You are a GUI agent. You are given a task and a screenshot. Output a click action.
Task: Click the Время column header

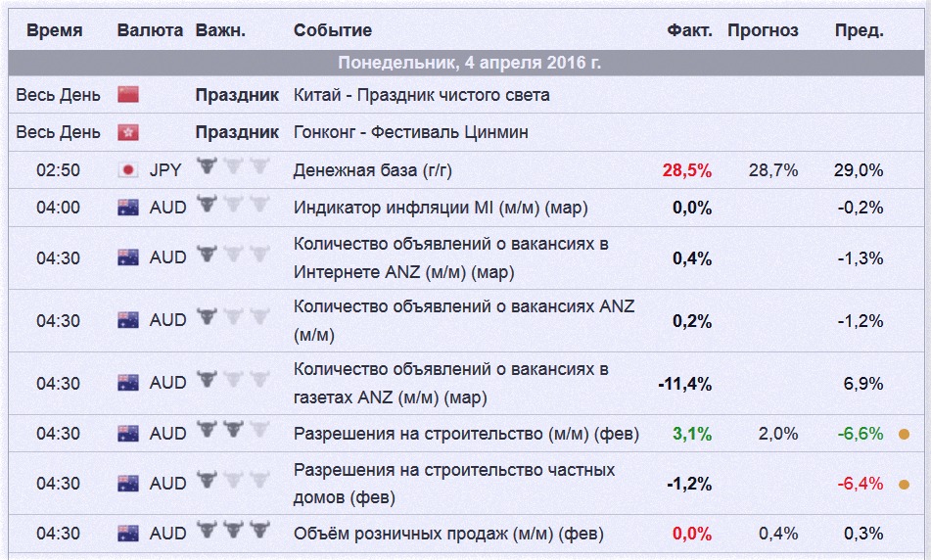point(55,30)
